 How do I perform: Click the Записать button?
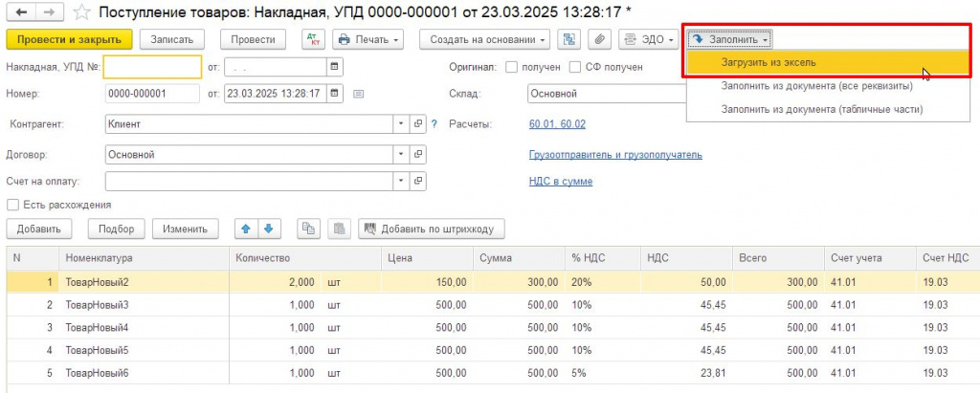tap(172, 39)
